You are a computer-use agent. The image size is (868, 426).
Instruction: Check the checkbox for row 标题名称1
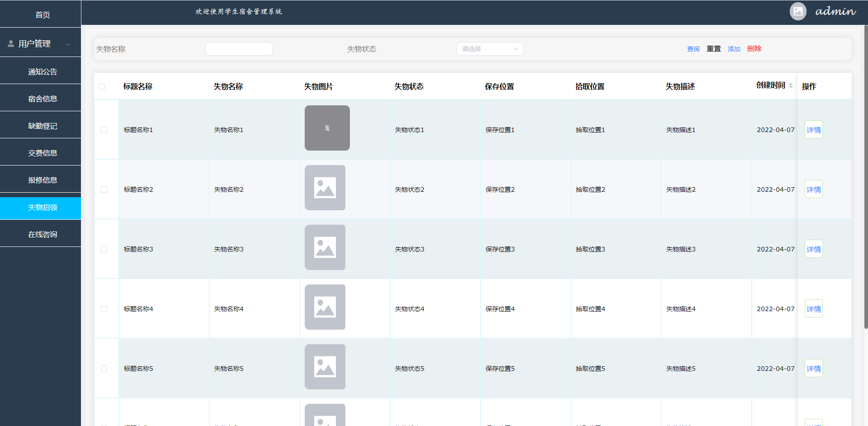(x=104, y=130)
